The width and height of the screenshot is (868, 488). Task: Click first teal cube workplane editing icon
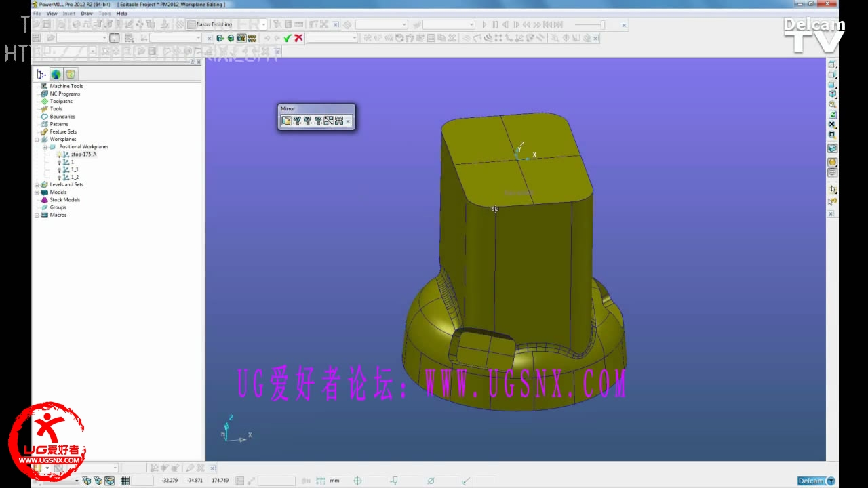[x=220, y=38]
